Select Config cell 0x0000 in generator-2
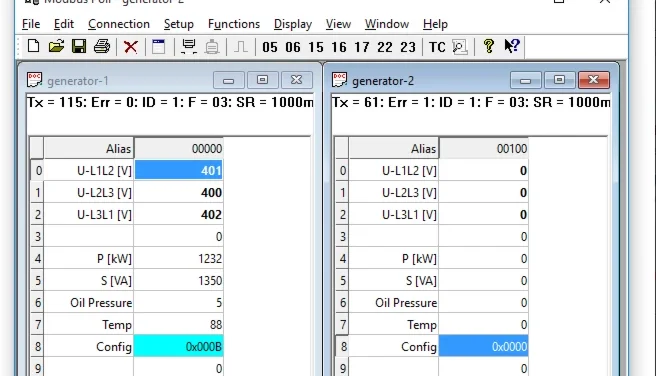The image size is (656, 376). (x=484, y=346)
